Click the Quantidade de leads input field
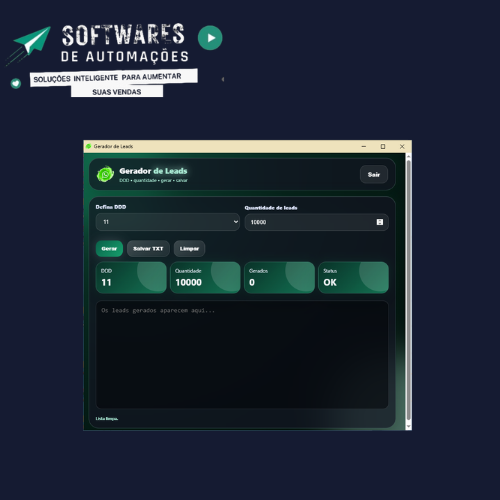 click(x=317, y=222)
